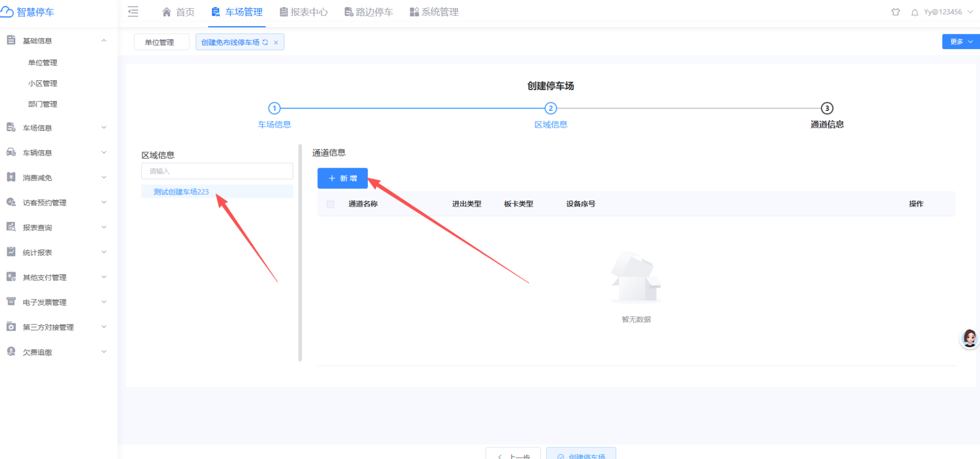
Task: Open the 更多 dropdown button
Action: click(961, 42)
